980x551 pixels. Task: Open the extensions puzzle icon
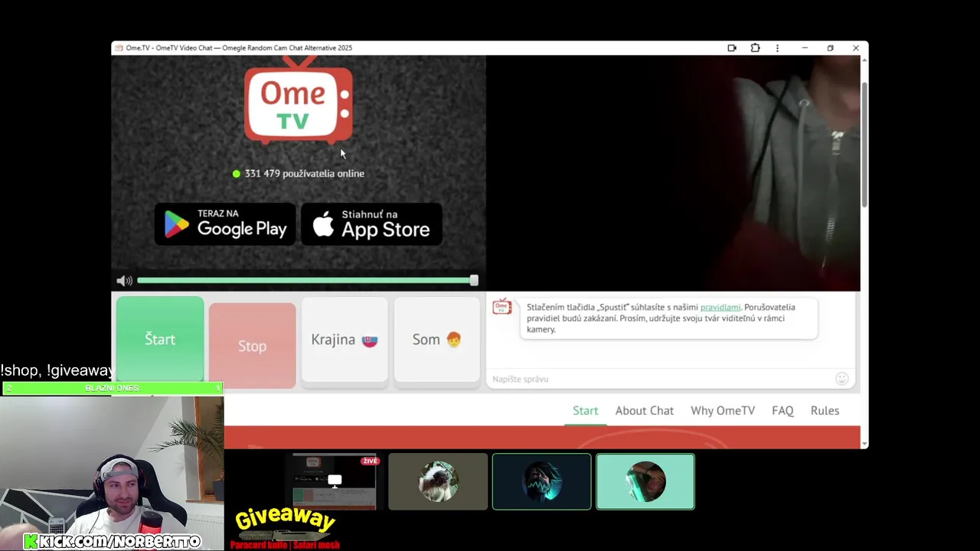pyautogui.click(x=755, y=48)
